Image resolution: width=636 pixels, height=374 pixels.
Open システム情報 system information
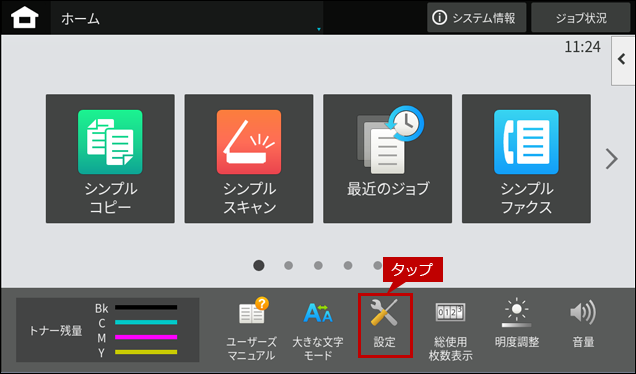[x=477, y=18]
